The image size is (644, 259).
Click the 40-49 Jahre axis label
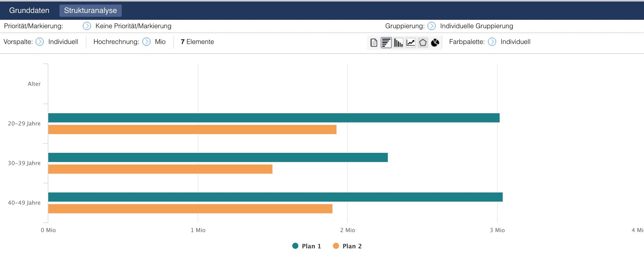coord(24,203)
